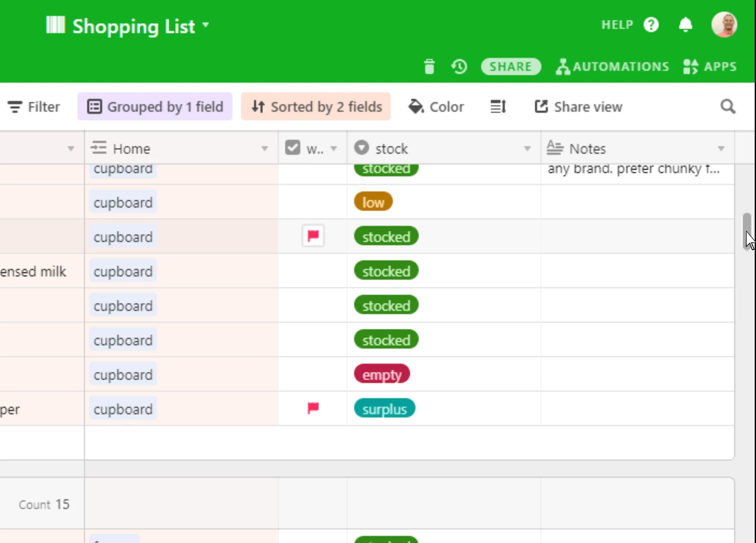Open the Filter menu
This screenshot has height=543, width=756.
tap(34, 106)
